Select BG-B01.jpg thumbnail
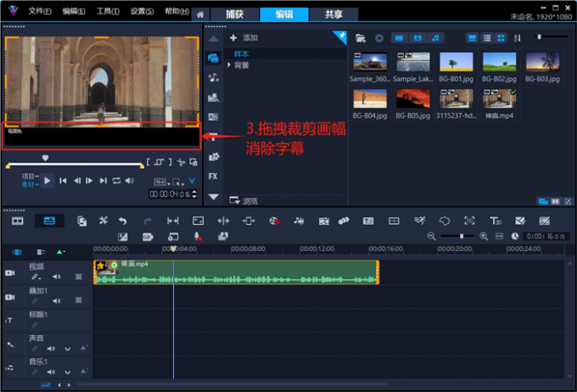577x392 pixels. coord(457,62)
